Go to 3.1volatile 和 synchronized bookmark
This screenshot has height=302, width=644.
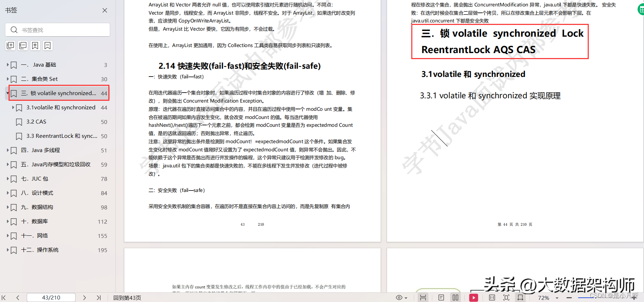click(x=61, y=108)
